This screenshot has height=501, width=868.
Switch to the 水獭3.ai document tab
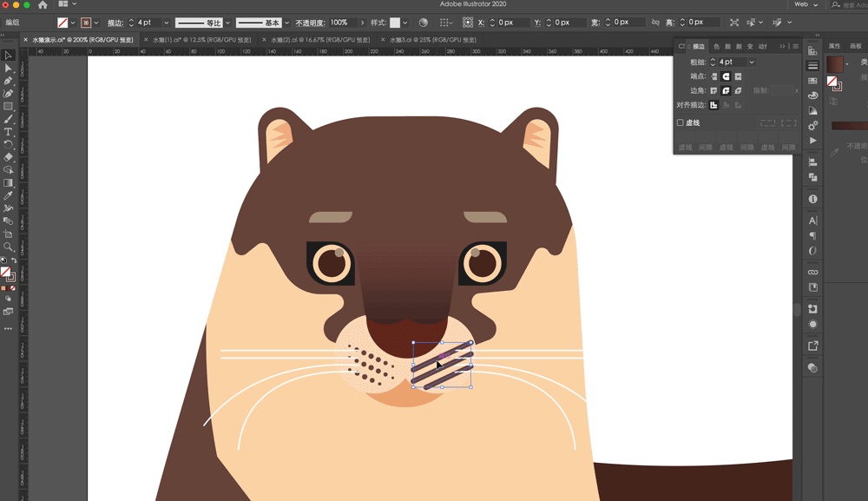[x=433, y=40]
